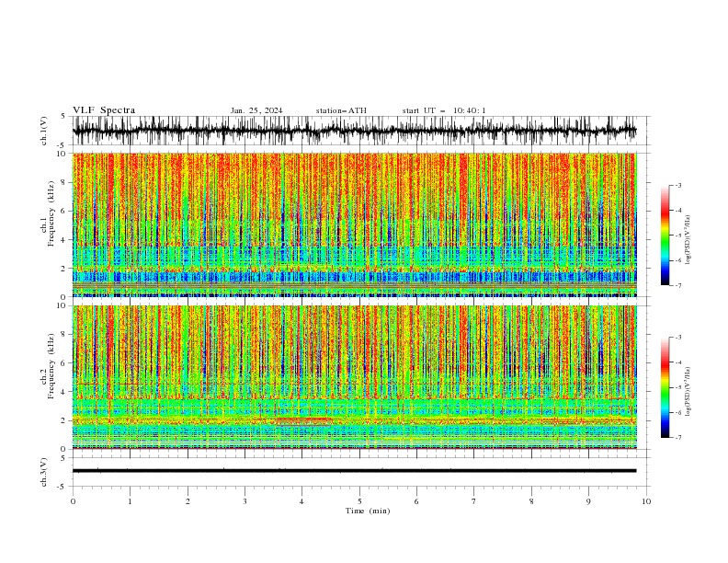Click the 'ch.3(V)' axis label

click(x=44, y=472)
